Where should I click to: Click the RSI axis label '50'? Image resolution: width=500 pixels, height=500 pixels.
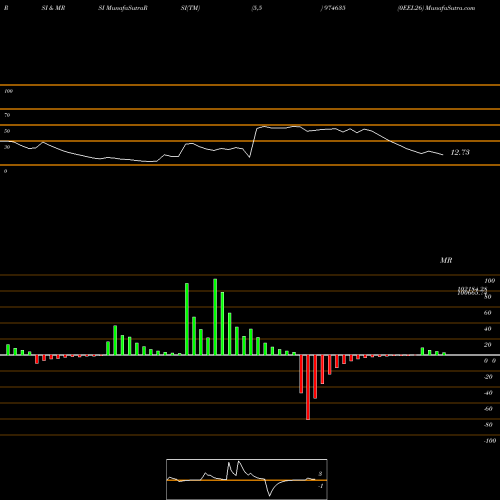click(x=7, y=131)
